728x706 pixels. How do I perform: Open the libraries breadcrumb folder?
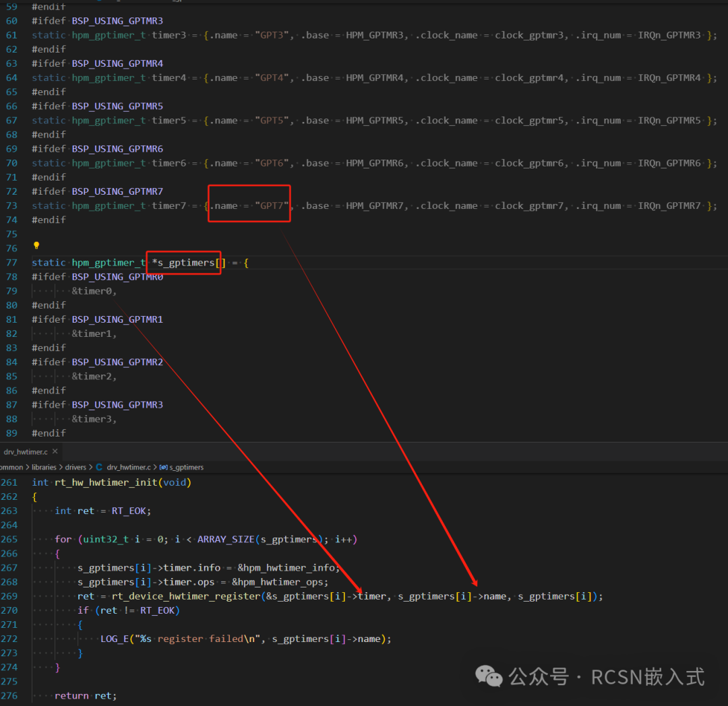[x=44, y=467]
